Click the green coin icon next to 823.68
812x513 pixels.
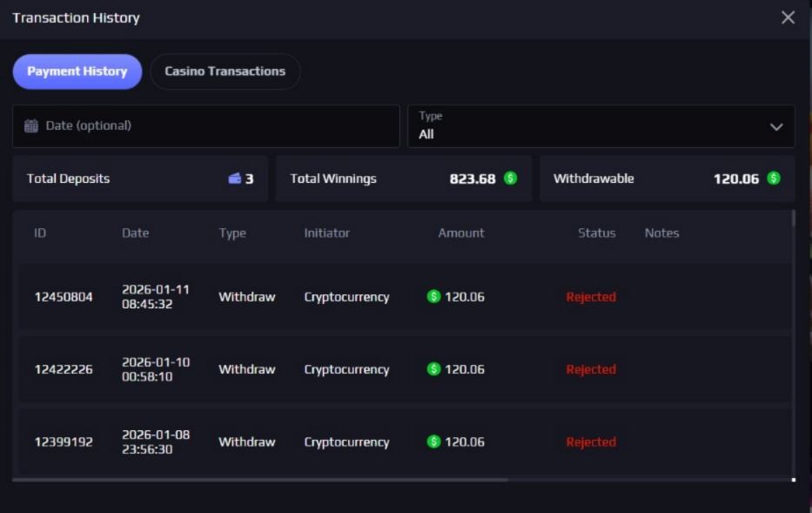click(x=510, y=179)
